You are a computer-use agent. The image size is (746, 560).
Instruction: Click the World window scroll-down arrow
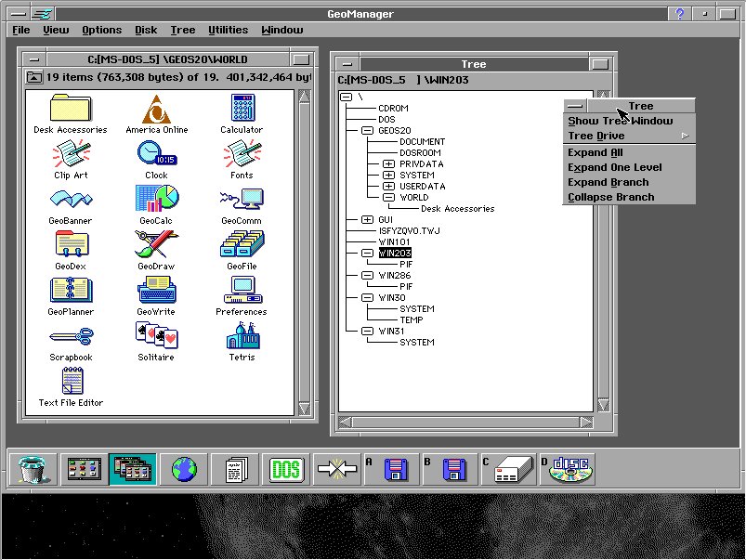pyautogui.click(x=305, y=409)
